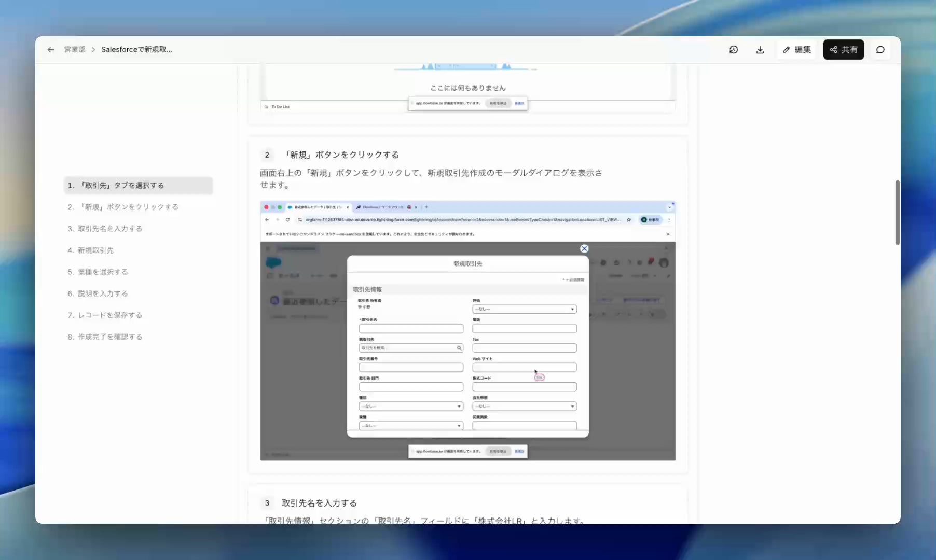Open the 営業部 breadcrumb link
Viewport: 936px width, 560px height.
pos(75,50)
